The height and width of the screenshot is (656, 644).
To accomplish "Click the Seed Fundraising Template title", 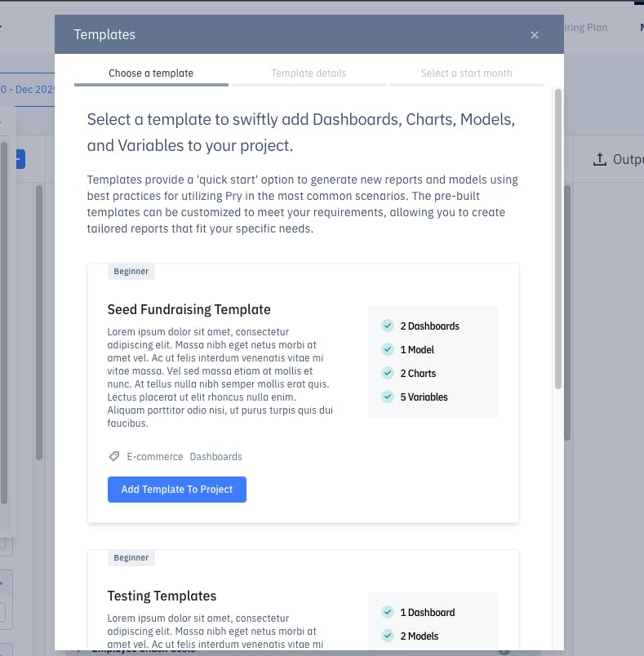I will (189, 309).
